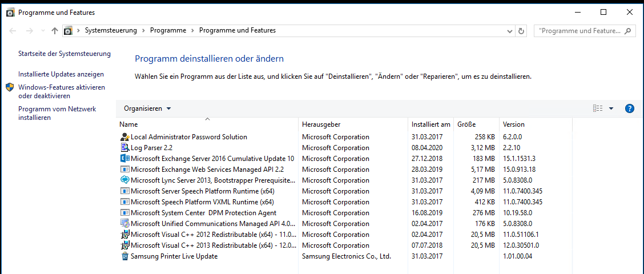Click the Server Speech Platform Runtime icon
Screen dimensions: 644x274
pyautogui.click(x=125, y=191)
